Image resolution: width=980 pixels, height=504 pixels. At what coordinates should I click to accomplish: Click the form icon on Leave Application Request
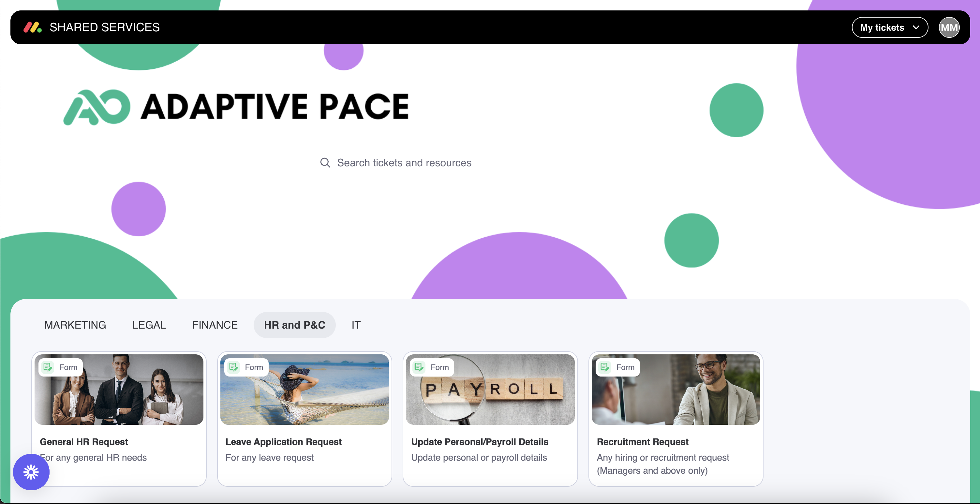233,367
